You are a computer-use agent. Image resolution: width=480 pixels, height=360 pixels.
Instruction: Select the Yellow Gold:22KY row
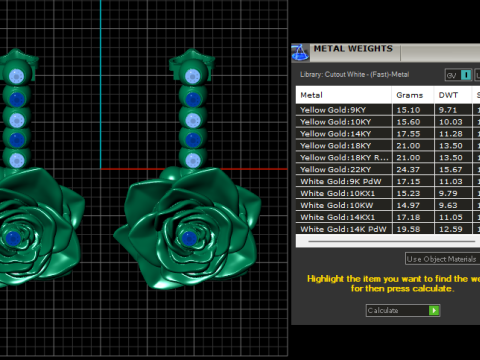click(x=388, y=170)
